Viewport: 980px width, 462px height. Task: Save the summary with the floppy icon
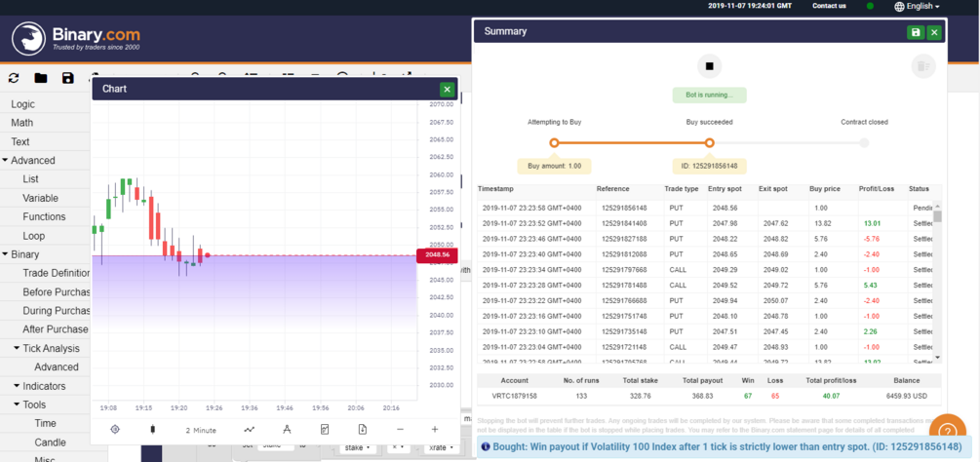pyautogui.click(x=916, y=32)
